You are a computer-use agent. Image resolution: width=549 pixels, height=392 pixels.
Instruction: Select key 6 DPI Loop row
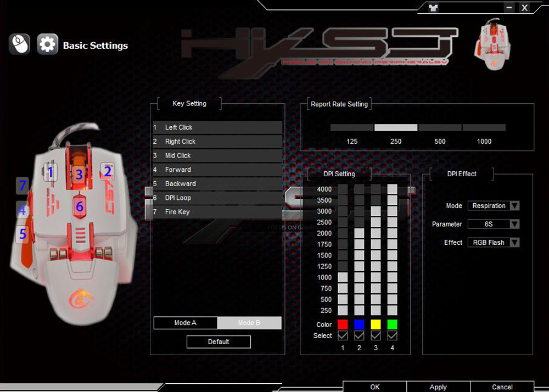(217, 198)
